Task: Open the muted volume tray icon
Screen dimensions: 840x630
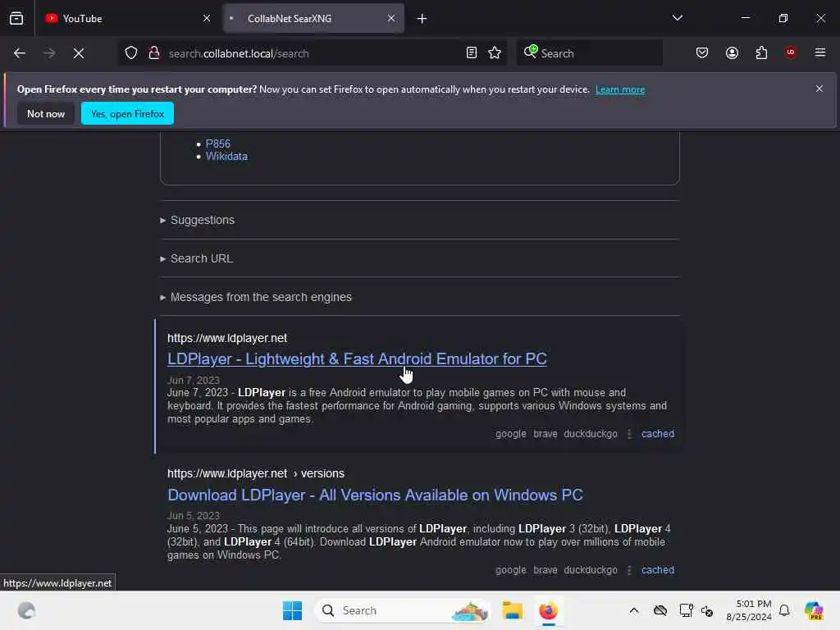Action: [707, 610]
